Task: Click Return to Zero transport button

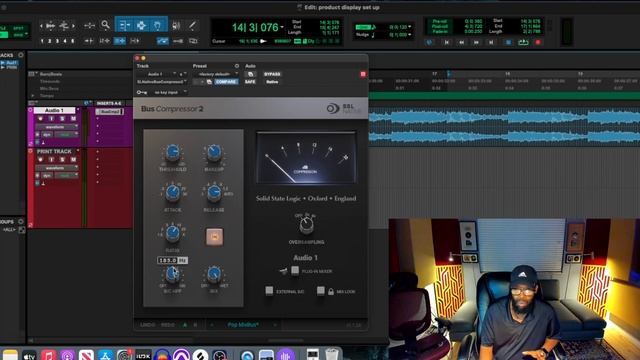Action: coord(447,42)
